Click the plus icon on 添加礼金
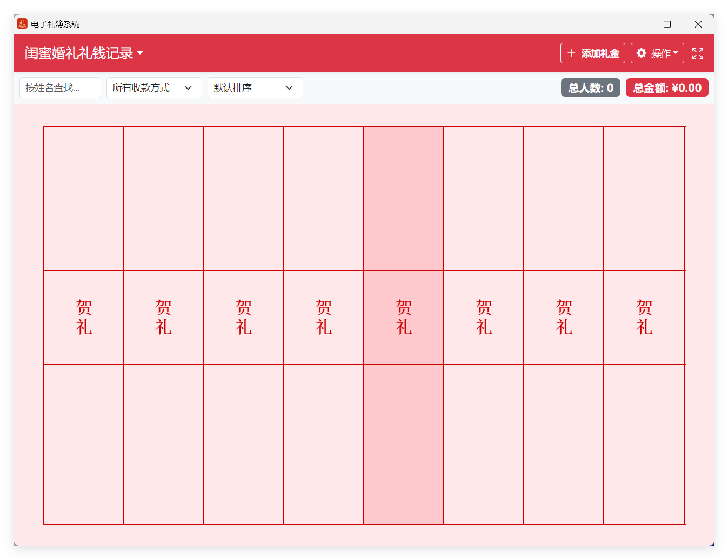Screen dimensions: 728x560 pos(571,53)
